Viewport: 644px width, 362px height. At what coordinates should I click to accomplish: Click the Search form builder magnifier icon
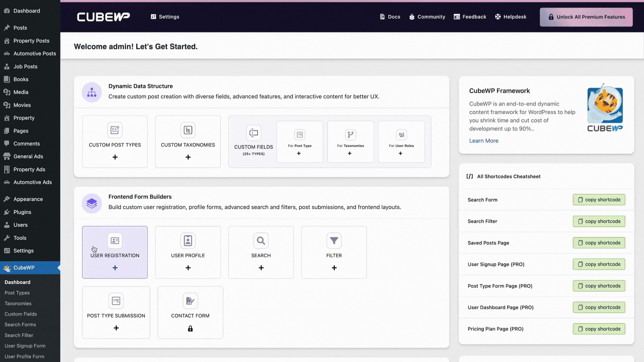point(261,241)
